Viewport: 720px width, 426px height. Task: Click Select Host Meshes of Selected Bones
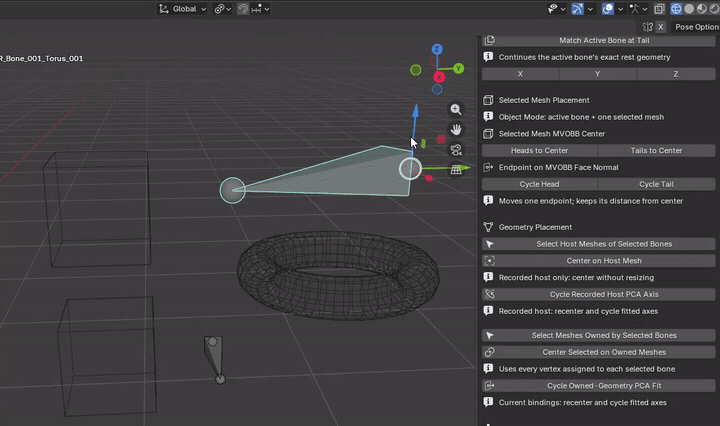tap(599, 244)
